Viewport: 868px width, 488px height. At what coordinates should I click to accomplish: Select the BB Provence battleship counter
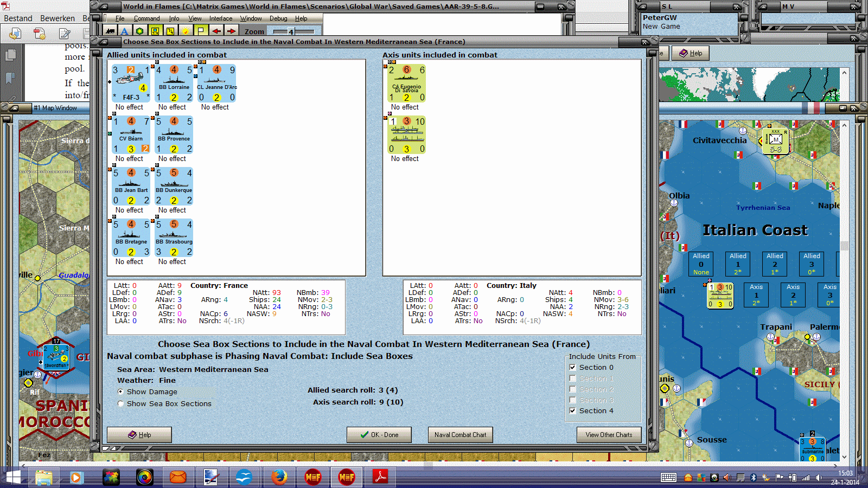point(174,135)
